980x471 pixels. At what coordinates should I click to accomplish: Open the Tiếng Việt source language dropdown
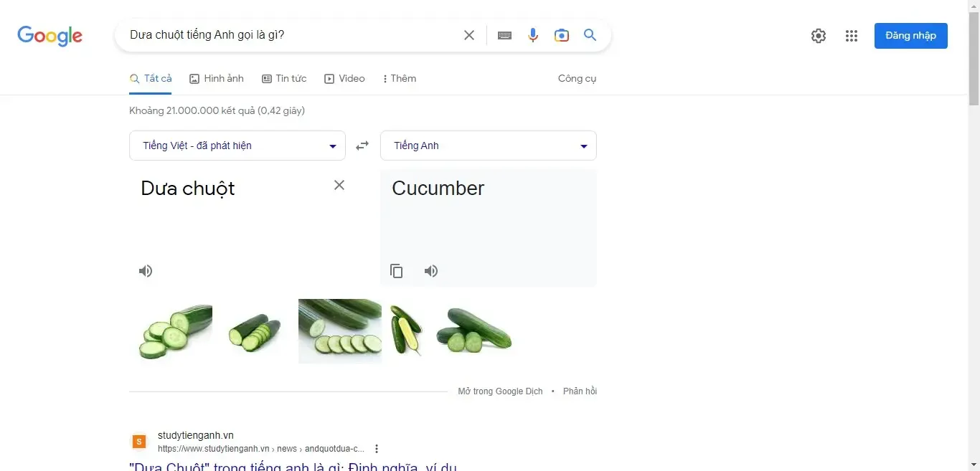(x=237, y=145)
